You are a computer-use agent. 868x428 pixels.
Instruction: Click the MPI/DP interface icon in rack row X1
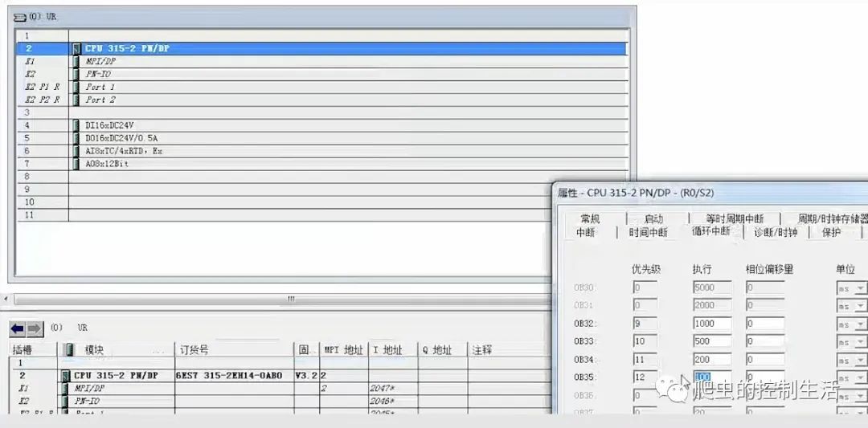click(x=76, y=61)
